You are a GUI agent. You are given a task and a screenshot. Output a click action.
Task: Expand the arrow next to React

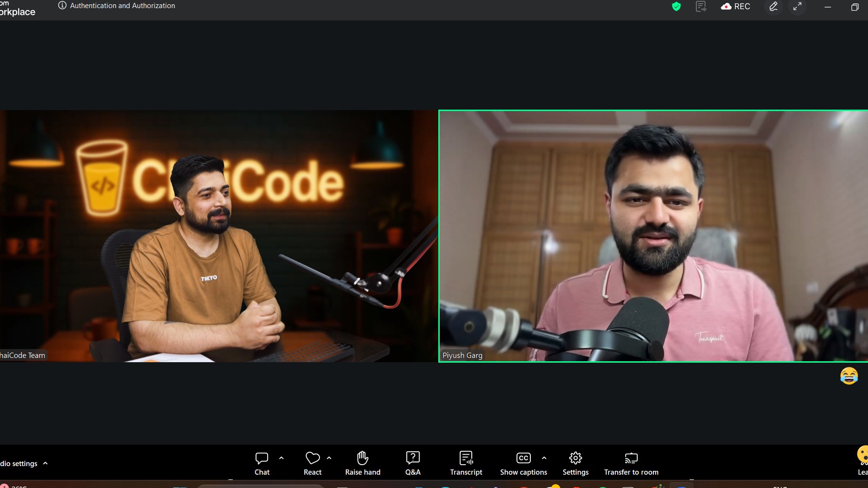329,458
